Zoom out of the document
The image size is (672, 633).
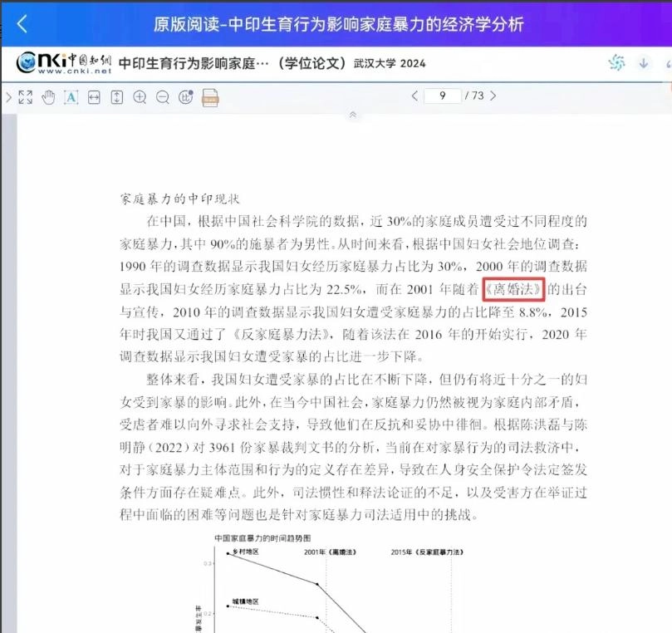point(162,97)
